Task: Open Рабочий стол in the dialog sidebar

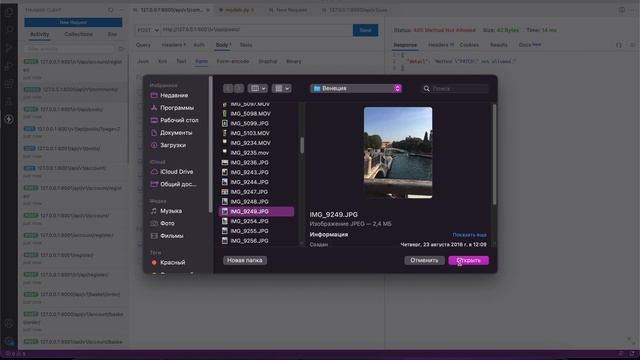Action: (x=175, y=120)
